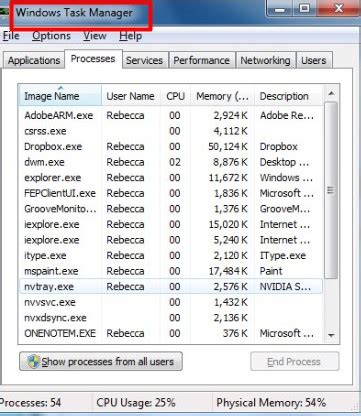Open the Performance tab
The image size is (361, 416).
click(201, 60)
